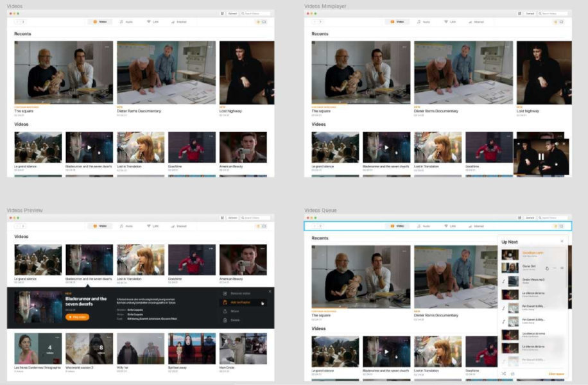Open Lost highway thumbnail in the Videos window
Screen dimensions: 588x385
[x=246, y=73]
